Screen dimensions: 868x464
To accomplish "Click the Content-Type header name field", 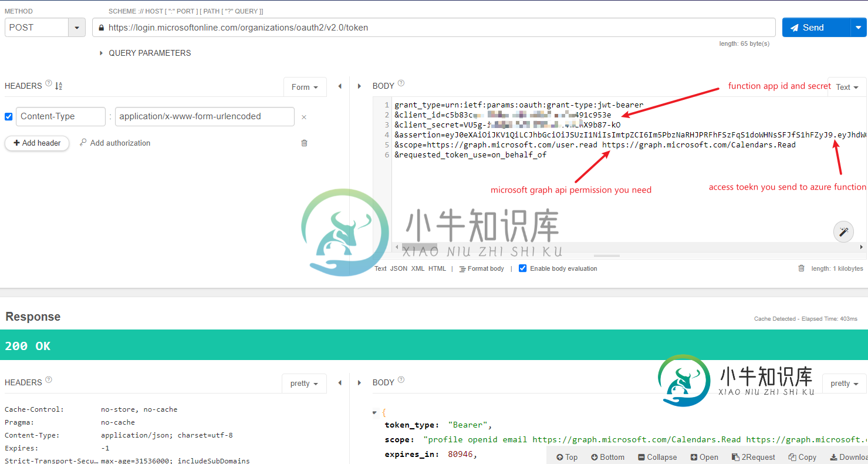I will tap(60, 116).
